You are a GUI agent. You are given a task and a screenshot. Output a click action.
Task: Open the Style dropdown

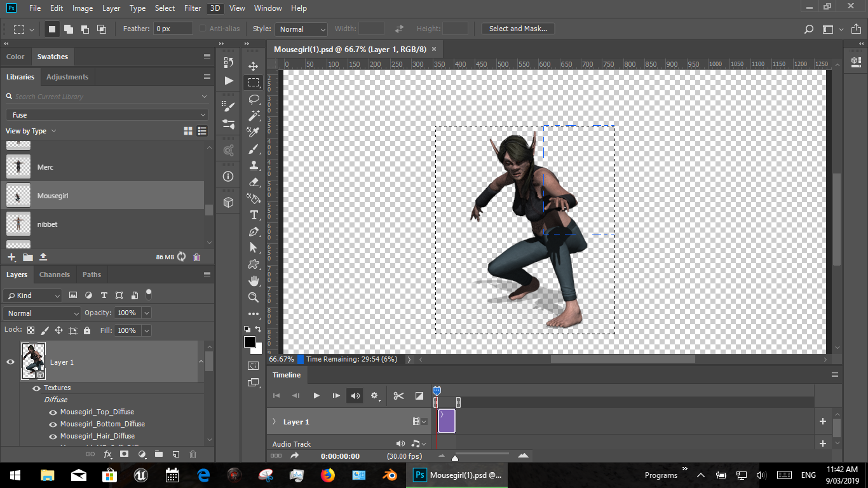pyautogui.click(x=301, y=29)
